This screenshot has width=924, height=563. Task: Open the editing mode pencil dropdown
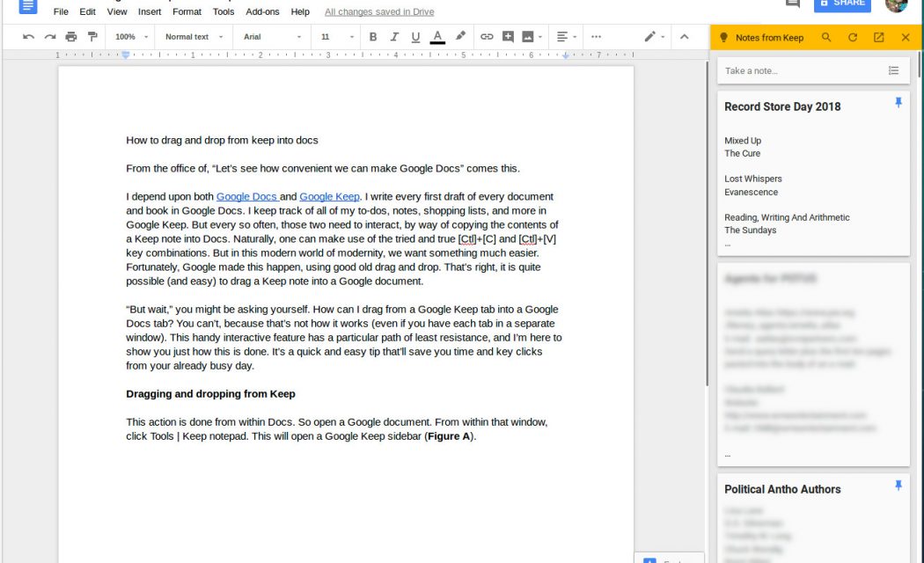(x=654, y=37)
